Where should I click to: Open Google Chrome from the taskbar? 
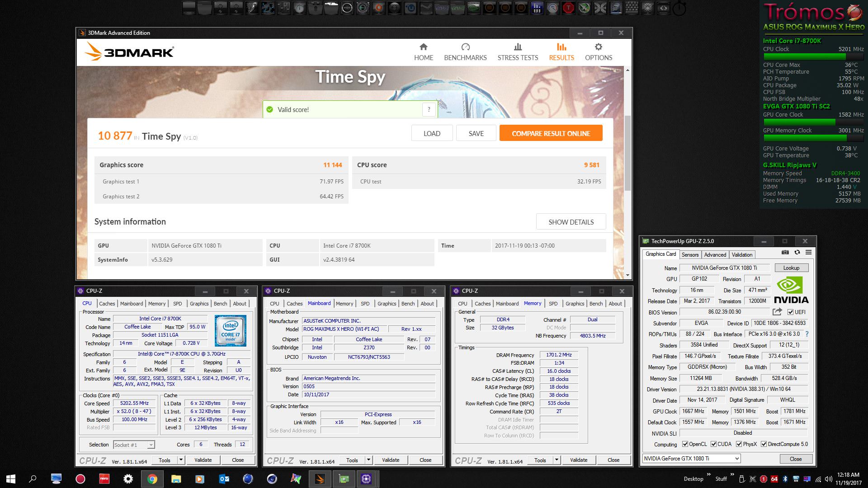152,479
